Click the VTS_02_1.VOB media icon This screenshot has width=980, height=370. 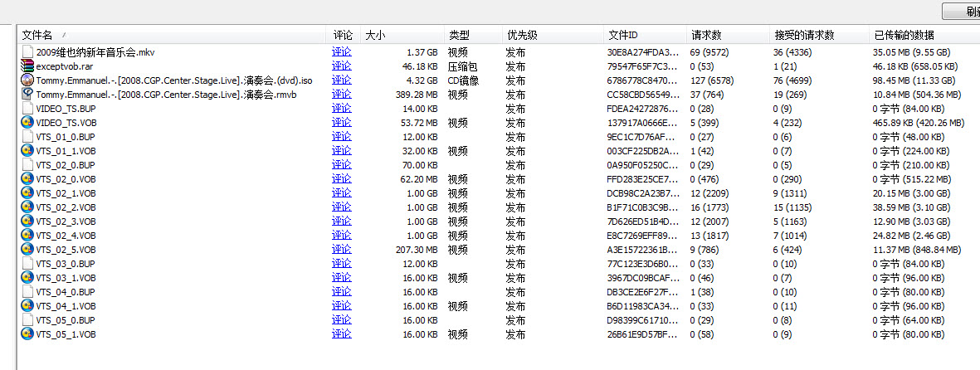tap(28, 193)
